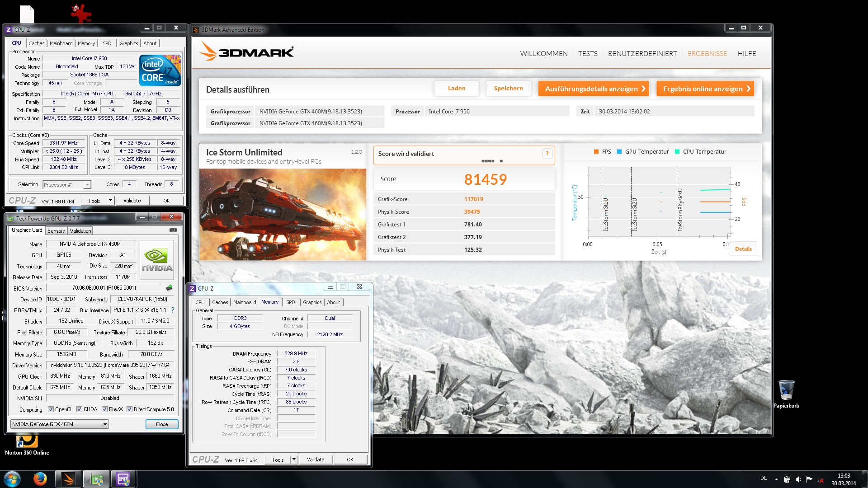
Task: Open the Processor #1 selection dropdown
Action: coord(67,185)
